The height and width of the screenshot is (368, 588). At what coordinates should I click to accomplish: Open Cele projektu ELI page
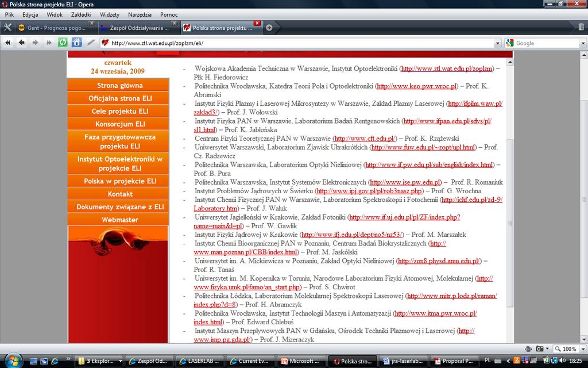point(119,111)
